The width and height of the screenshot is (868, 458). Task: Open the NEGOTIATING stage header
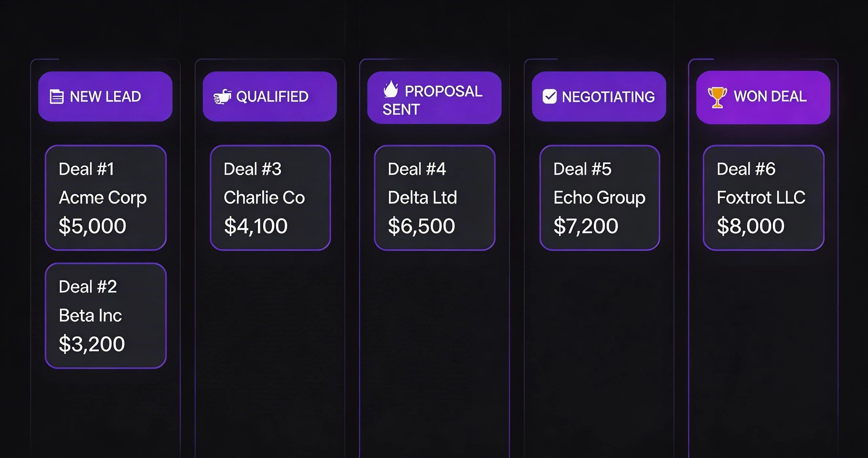click(599, 97)
